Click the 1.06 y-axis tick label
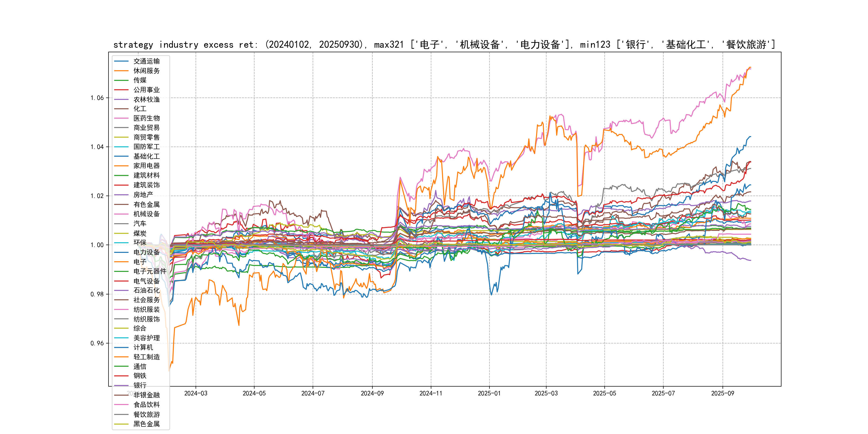The width and height of the screenshot is (868, 434). pos(97,98)
